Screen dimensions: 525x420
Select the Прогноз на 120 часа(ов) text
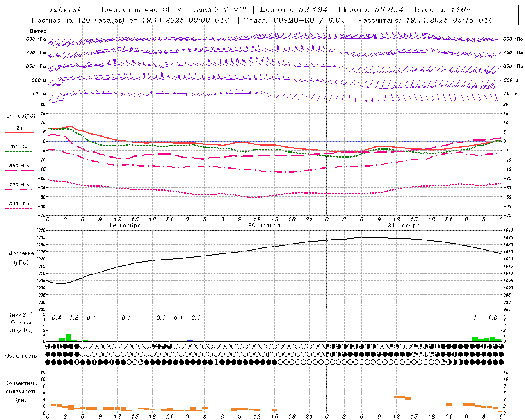[x=79, y=20]
